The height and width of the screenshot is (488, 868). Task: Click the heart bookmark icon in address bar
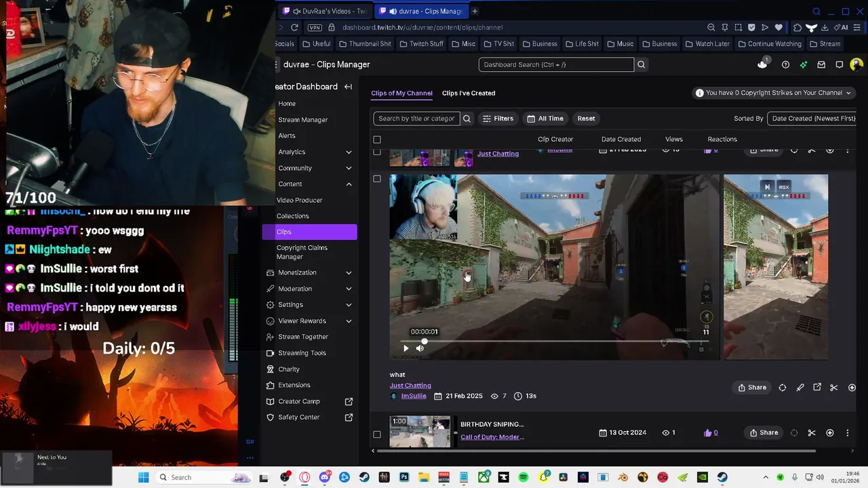pyautogui.click(x=778, y=27)
